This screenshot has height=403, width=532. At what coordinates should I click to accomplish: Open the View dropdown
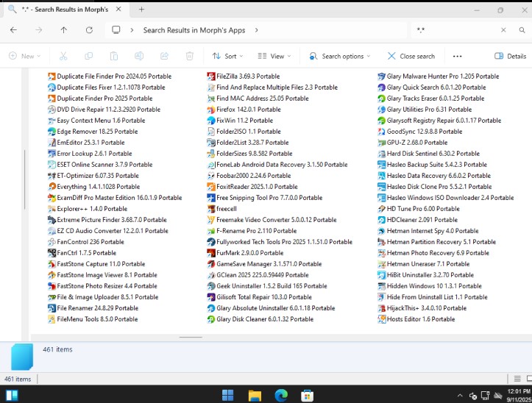pyautogui.click(x=274, y=56)
